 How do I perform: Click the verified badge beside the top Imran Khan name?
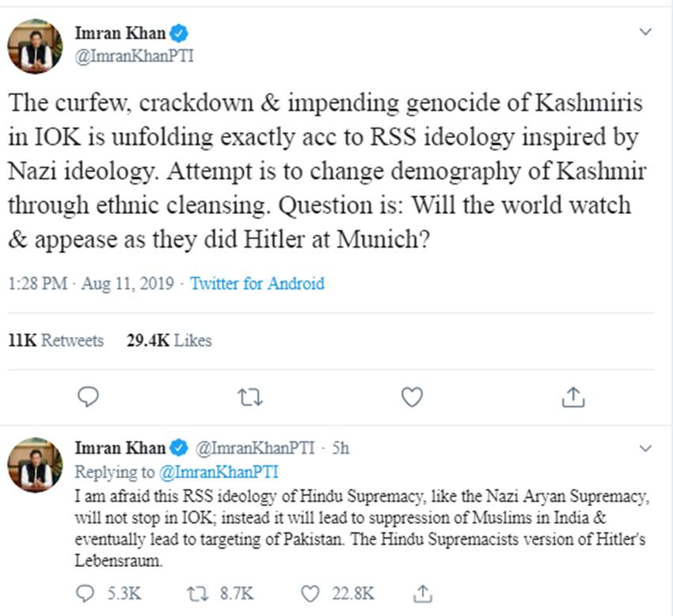(x=180, y=34)
